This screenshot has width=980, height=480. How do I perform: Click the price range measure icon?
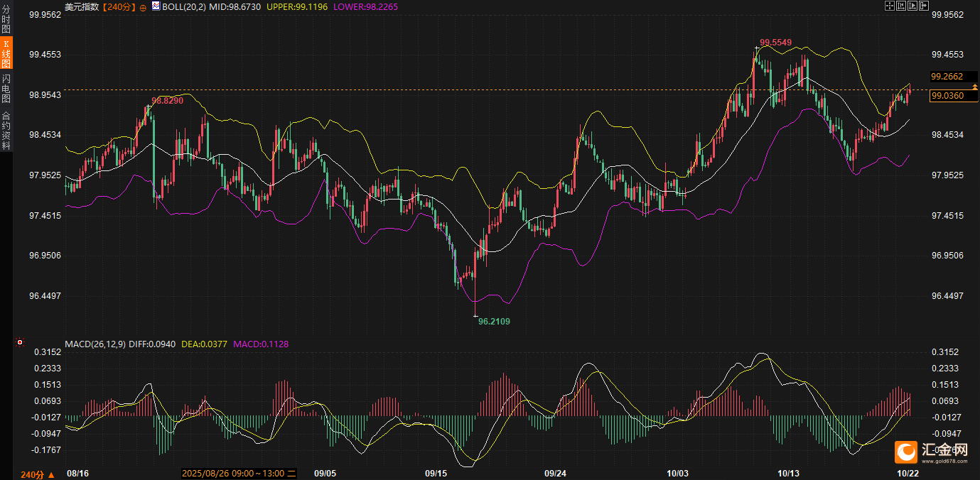click(901, 6)
